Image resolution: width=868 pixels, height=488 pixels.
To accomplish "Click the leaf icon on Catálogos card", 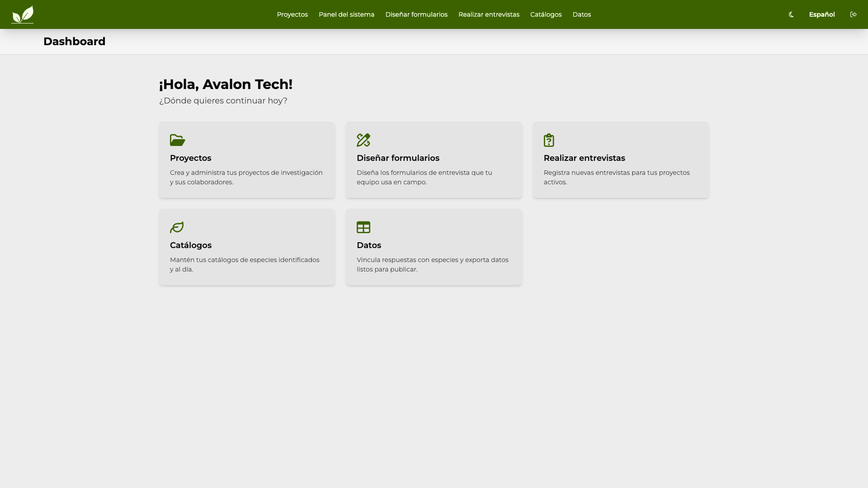I will tap(177, 227).
